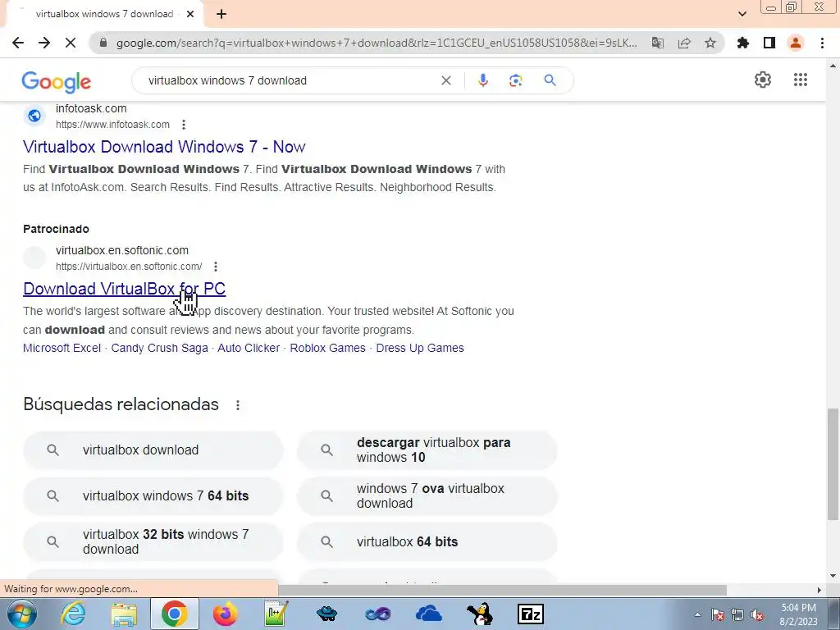Open the Chrome profile avatar
The width and height of the screenshot is (840, 630).
pyautogui.click(x=796, y=43)
